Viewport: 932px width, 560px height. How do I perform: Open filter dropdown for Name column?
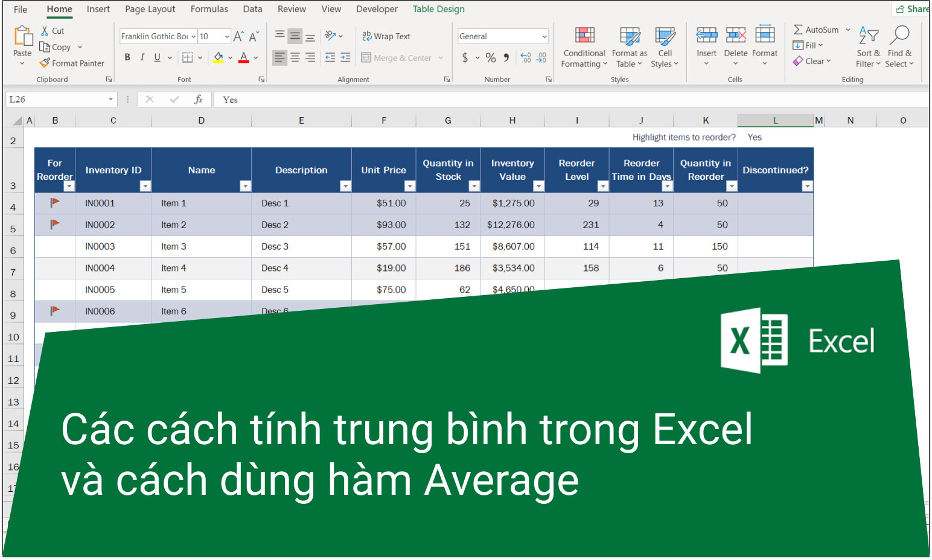tap(245, 186)
